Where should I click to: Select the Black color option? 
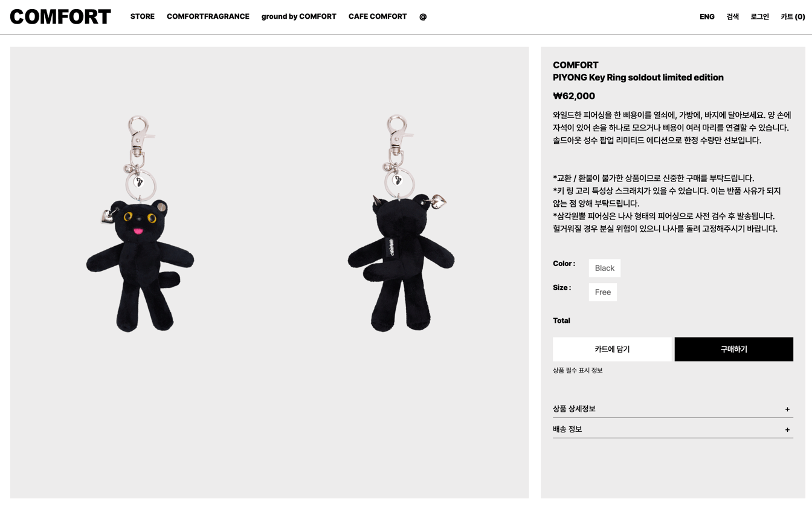pos(604,268)
